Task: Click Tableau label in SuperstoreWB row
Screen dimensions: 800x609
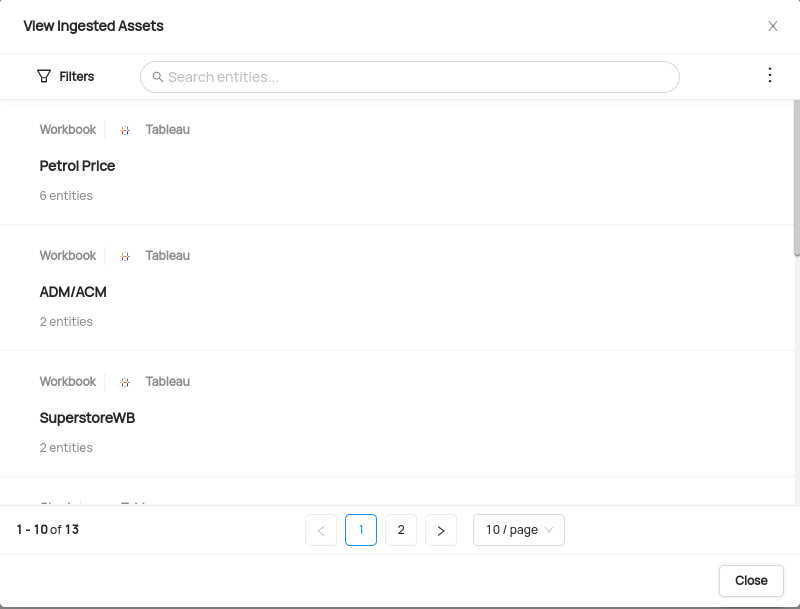Action: pos(167,382)
